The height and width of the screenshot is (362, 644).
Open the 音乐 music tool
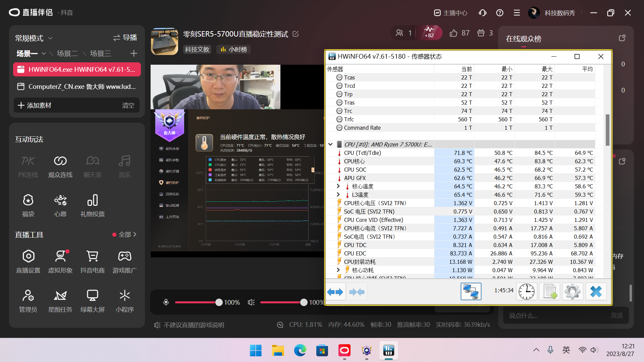click(x=124, y=167)
